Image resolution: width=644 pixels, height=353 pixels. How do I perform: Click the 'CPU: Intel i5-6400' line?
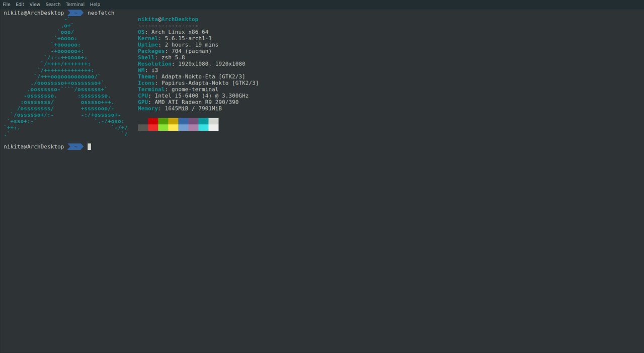point(193,96)
